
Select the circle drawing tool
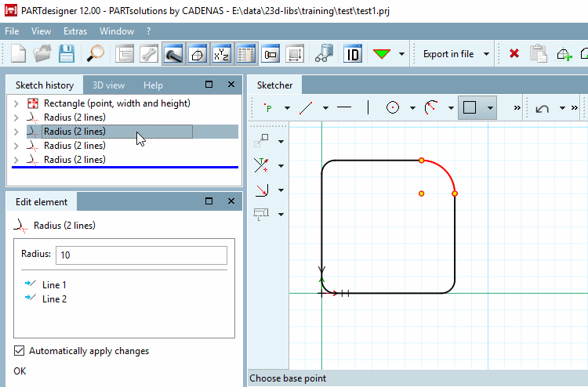coord(394,107)
